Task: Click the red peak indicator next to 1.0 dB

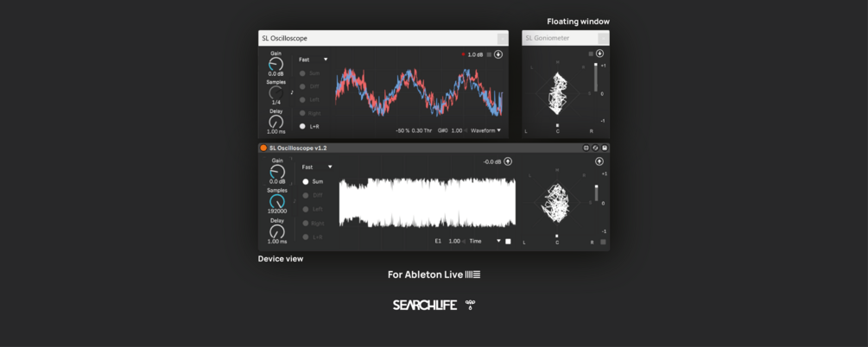Action: [463, 54]
